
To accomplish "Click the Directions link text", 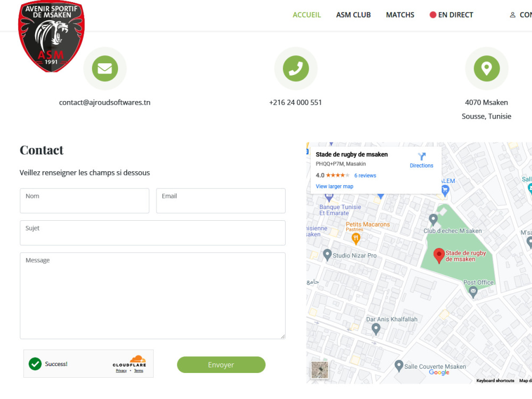I will 421,165.
